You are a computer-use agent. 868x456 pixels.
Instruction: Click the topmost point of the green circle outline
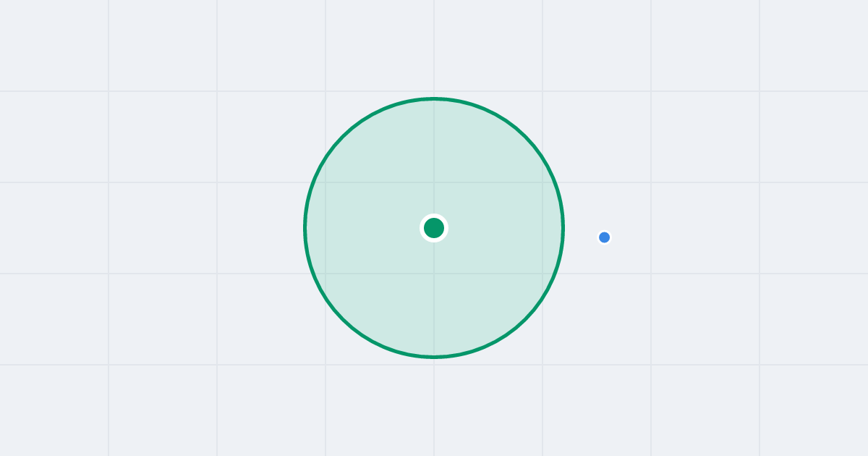coord(434,98)
